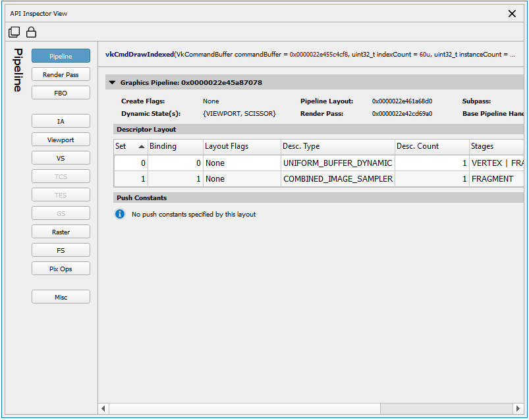The image size is (529, 420).
Task: Show the Viewport stage
Action: click(61, 140)
